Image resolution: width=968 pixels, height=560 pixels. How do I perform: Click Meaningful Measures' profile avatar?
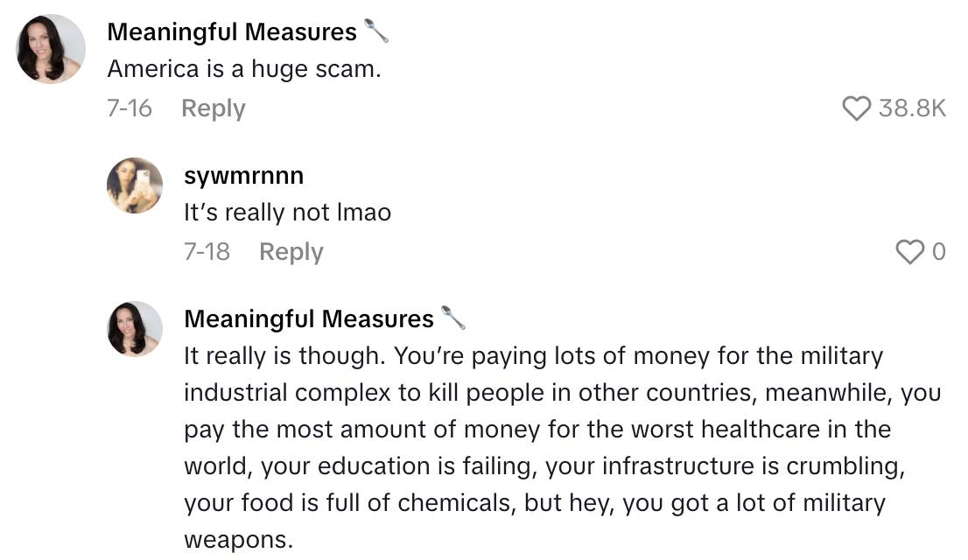click(x=49, y=48)
